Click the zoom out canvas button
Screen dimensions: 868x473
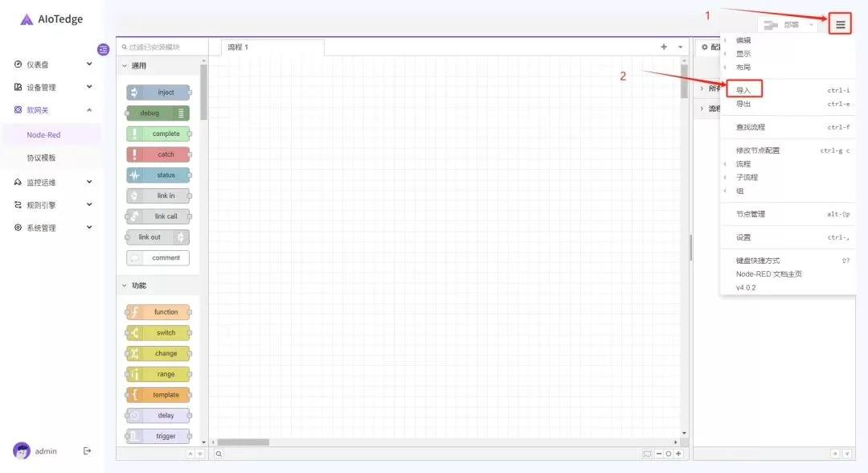pos(659,454)
